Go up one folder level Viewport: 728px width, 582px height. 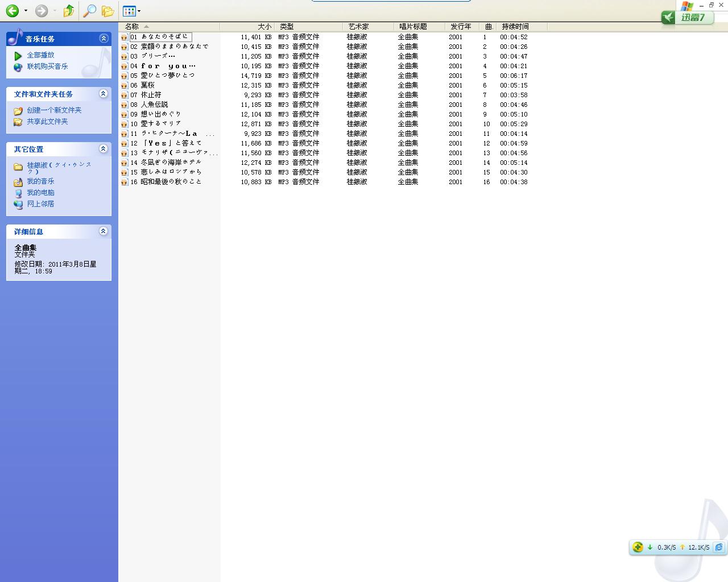(69, 10)
